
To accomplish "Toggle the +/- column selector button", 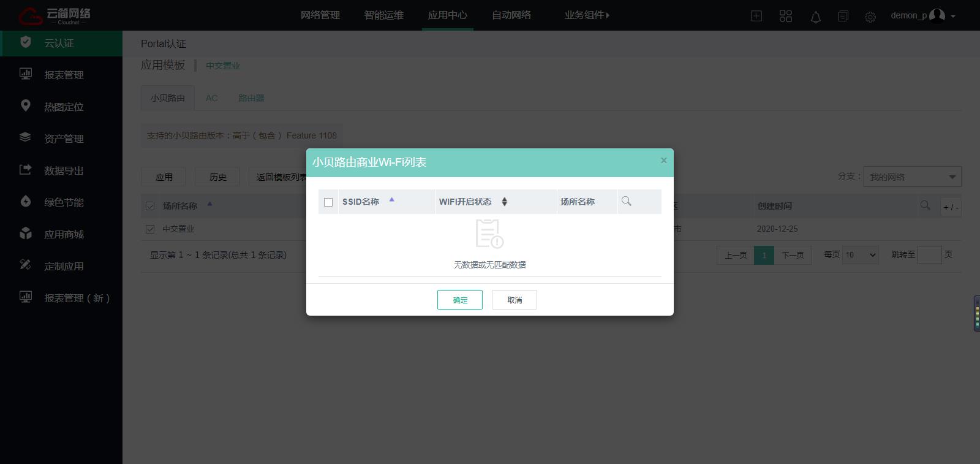I will 951,207.
